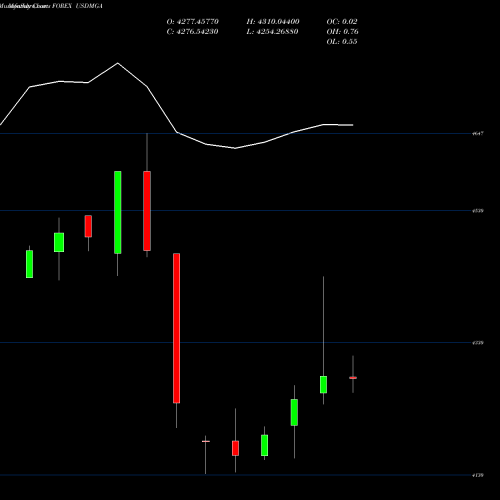Click the last small red doji candle
The width and height of the screenshot is (500, 500).
pos(353,378)
